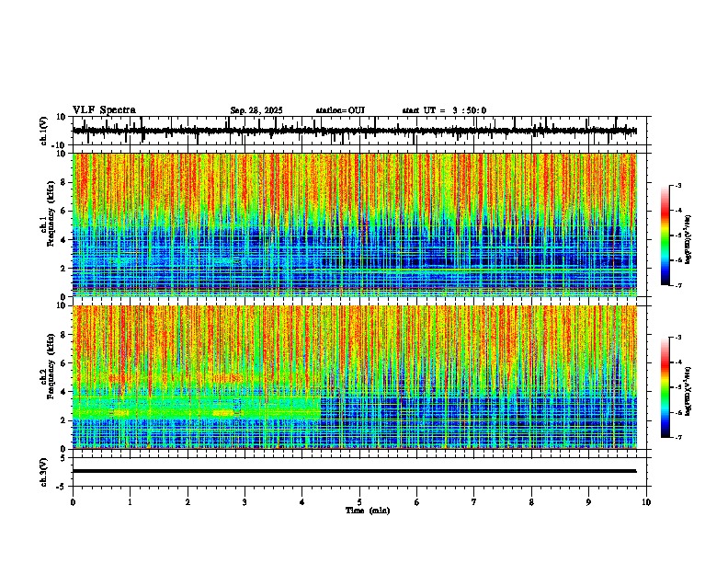Click the "-7" label on the ch.2 colorbar
The height and width of the screenshot is (563, 728).
coord(678,437)
